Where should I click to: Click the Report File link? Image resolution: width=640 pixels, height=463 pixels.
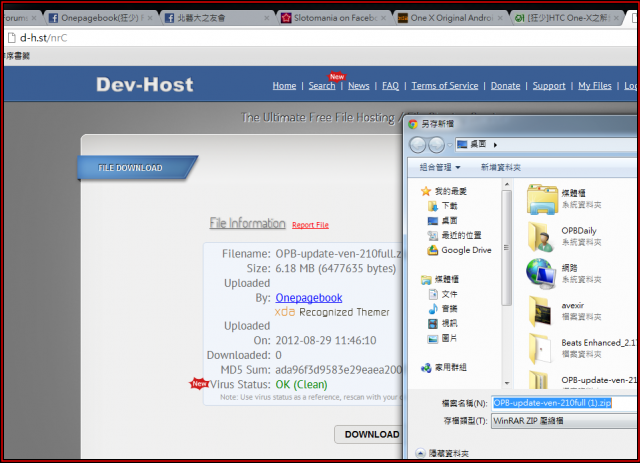click(x=310, y=225)
